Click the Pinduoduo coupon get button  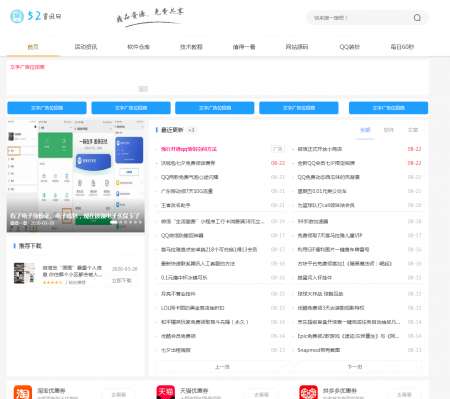(404, 394)
